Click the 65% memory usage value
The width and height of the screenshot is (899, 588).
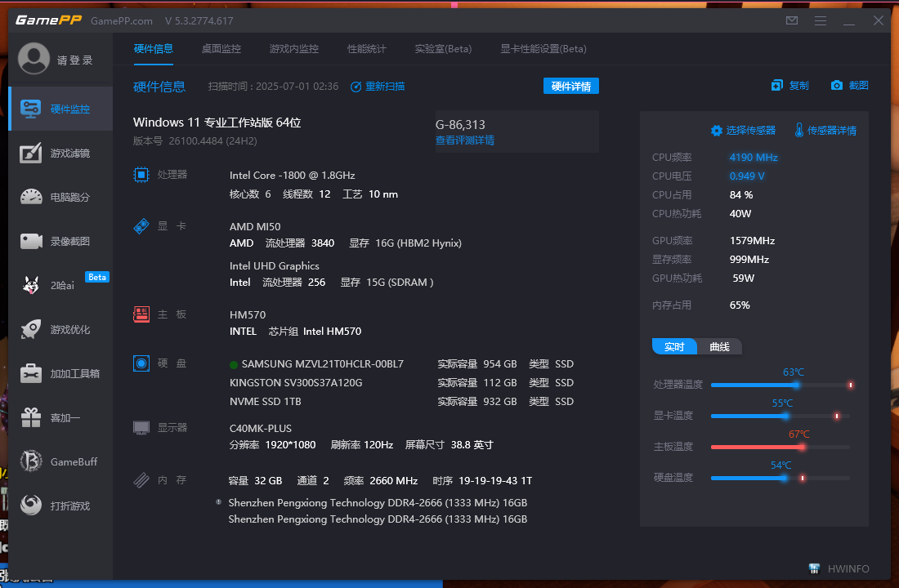740,305
